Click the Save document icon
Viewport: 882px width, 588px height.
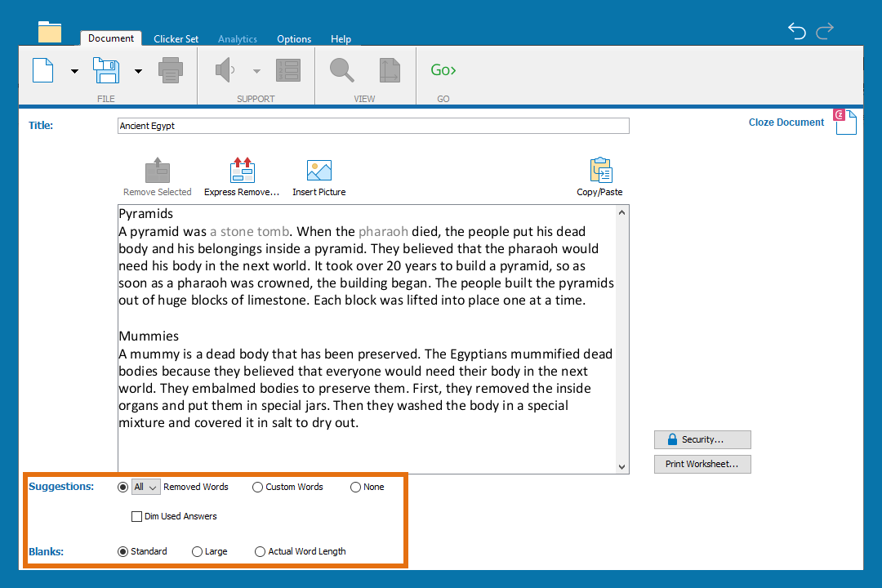click(107, 70)
